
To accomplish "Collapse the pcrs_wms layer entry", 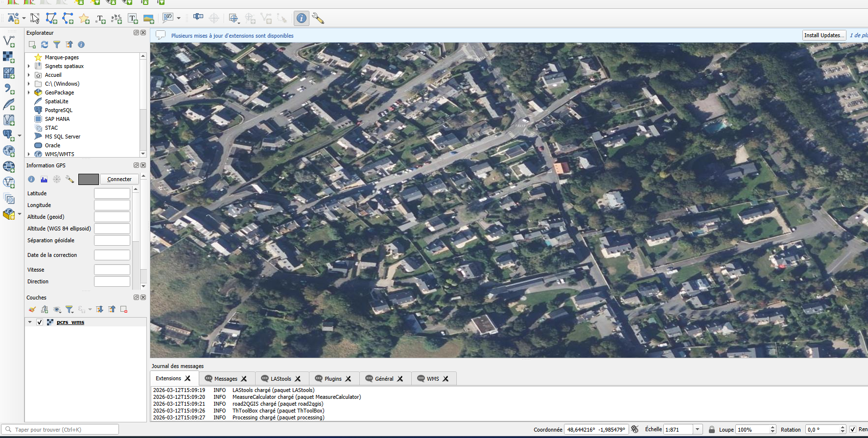I will coord(30,322).
